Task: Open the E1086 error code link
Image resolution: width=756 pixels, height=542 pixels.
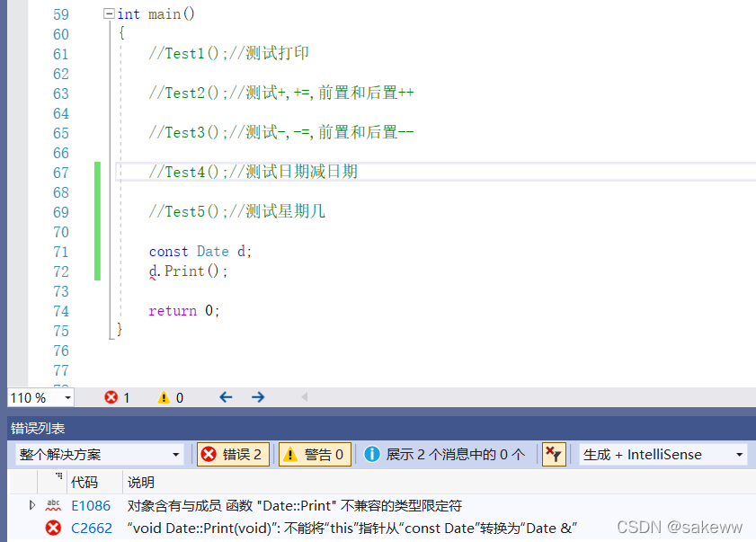Action: click(x=91, y=505)
